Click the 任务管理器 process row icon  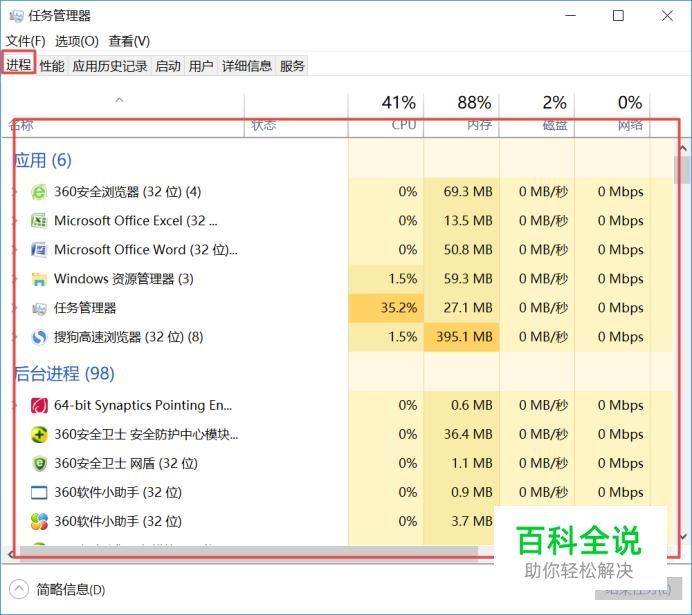(39, 308)
